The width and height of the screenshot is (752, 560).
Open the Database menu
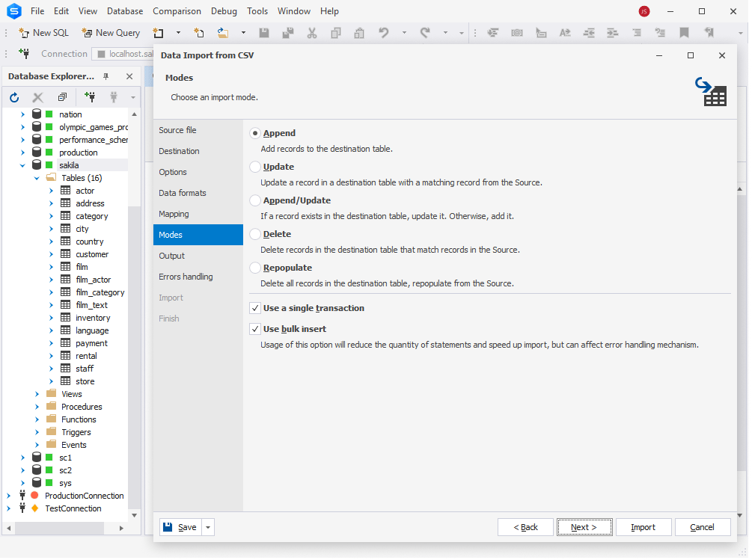pos(124,10)
